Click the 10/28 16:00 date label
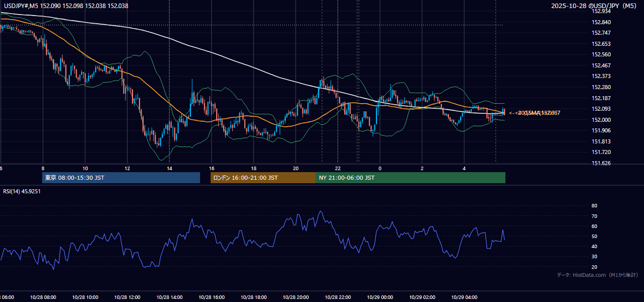 coord(212,297)
